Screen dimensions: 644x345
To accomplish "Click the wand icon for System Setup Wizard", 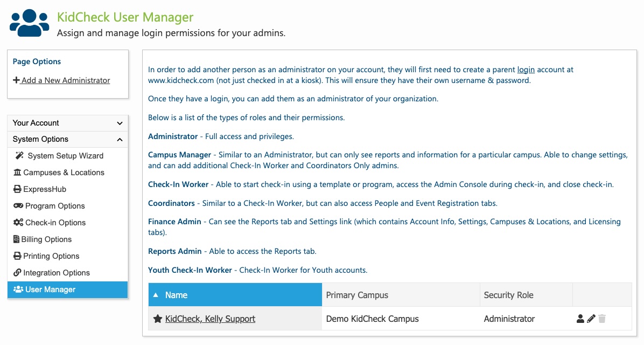I will [19, 155].
